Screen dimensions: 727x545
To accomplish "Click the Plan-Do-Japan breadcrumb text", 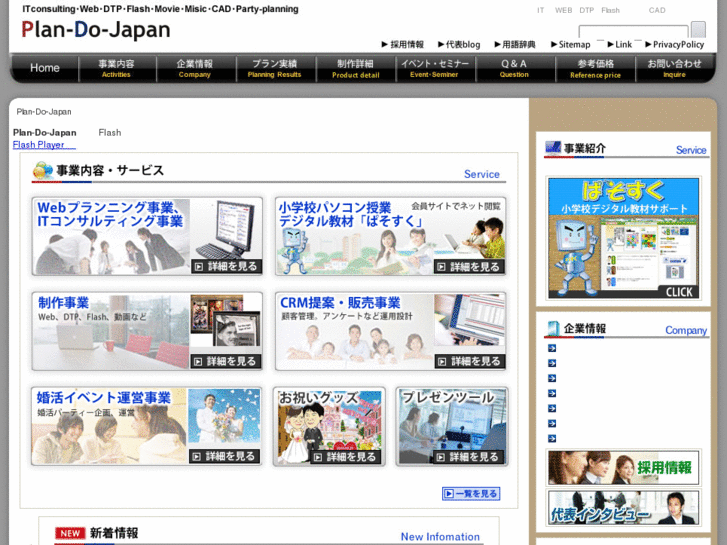I will 44,112.
